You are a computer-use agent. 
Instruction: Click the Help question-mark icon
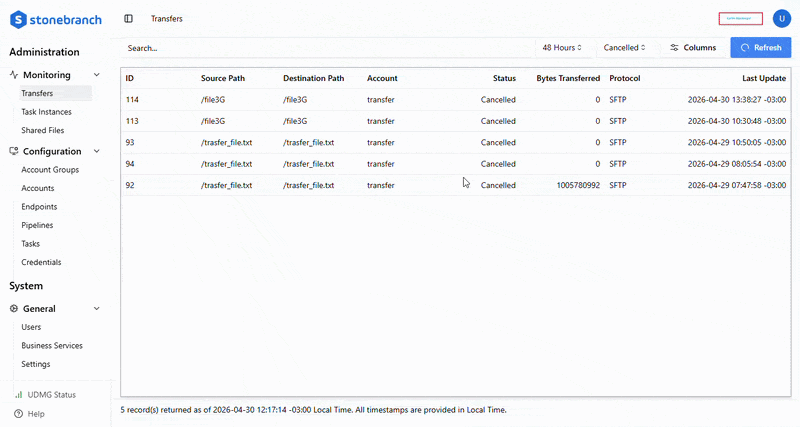click(x=19, y=414)
